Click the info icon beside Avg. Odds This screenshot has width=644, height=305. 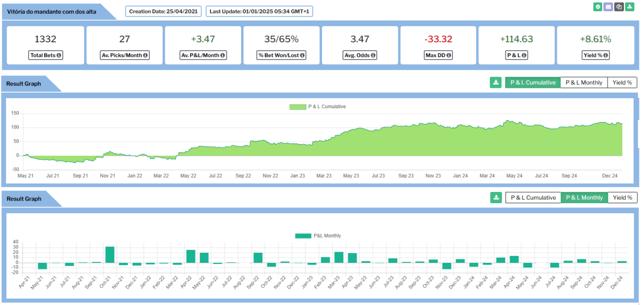pos(373,55)
